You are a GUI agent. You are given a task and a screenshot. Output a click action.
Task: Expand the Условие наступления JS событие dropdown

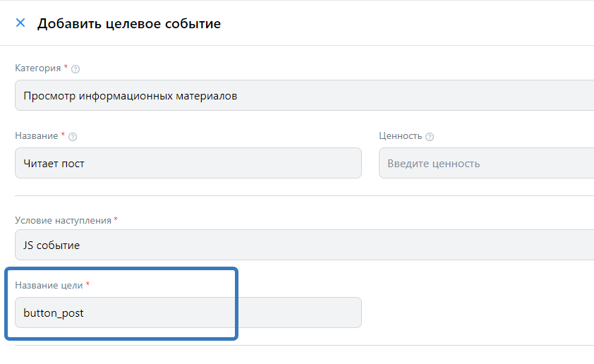tap(303, 245)
